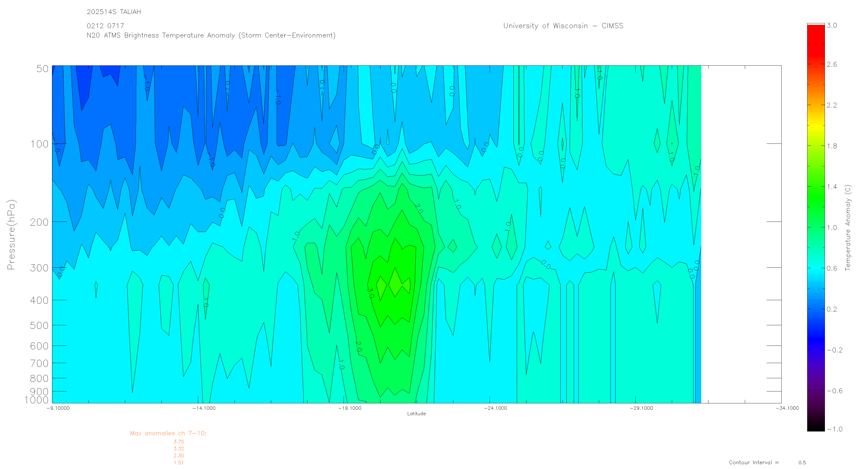Click the storm name '202514S TALIAH' title
Screen dimensions: 868x469
(x=114, y=12)
